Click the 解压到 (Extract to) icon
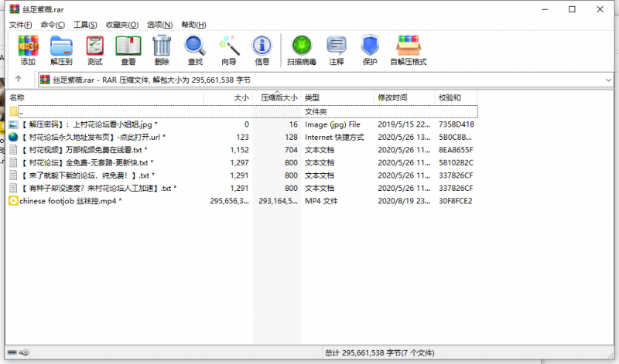This screenshot has height=364, width=619. point(61,49)
